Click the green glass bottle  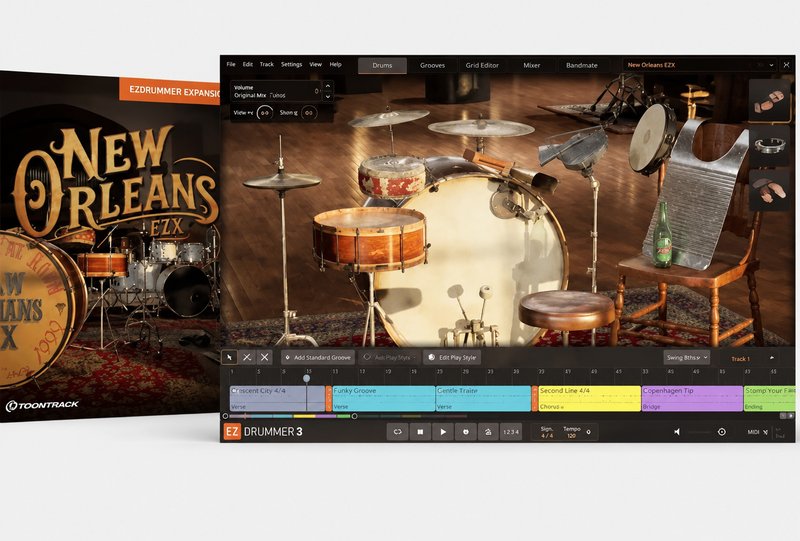(x=662, y=235)
